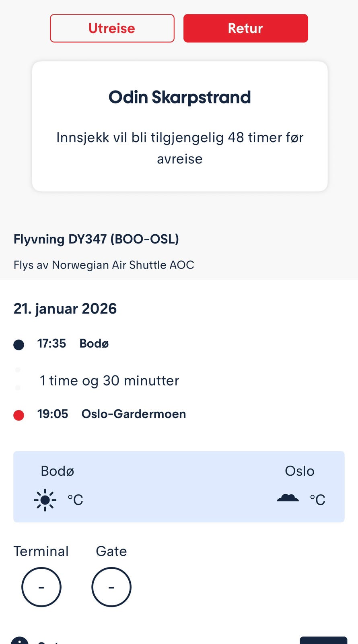Tap the 19:05 Oslo-Gardermoen arrival row
Image resolution: width=358 pixels, height=644 pixels.
tap(111, 414)
